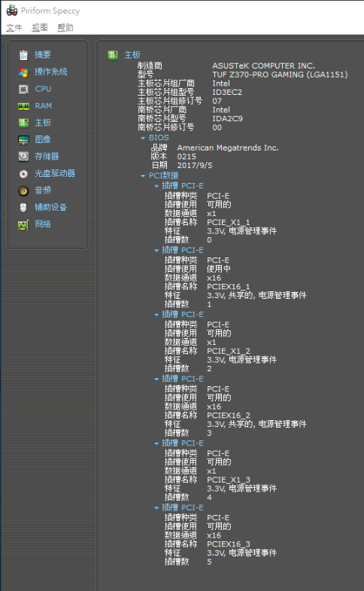Click the Speccy app icon in title bar
The height and width of the screenshot is (591, 364).
12,11
